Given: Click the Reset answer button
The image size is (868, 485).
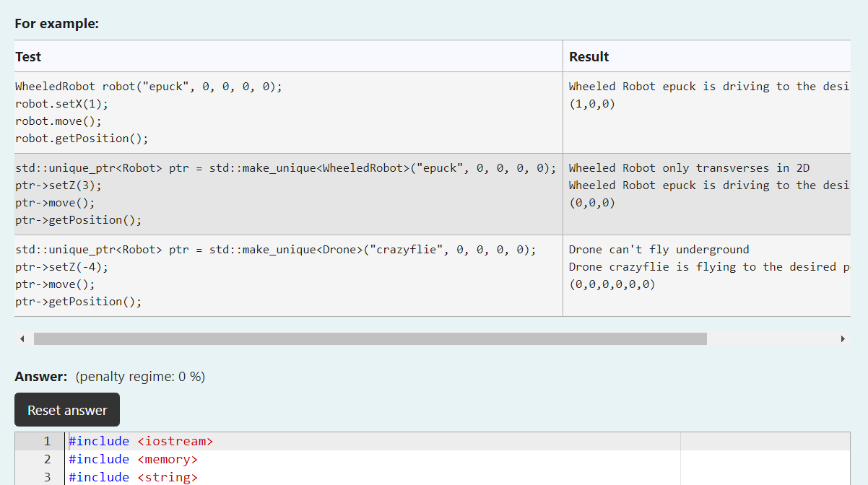Looking at the screenshot, I should pos(66,409).
